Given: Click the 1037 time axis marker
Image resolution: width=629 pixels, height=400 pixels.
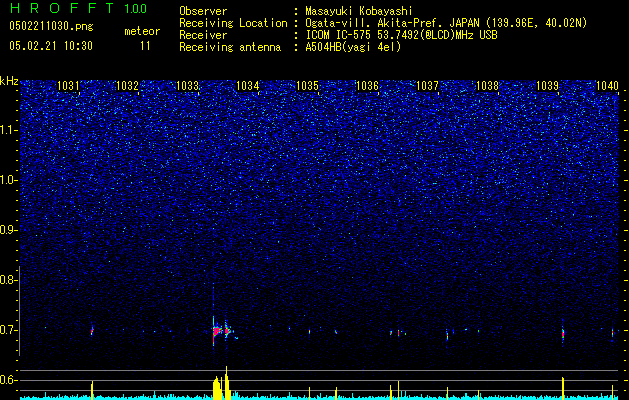Looking at the screenshot, I should click(x=428, y=86).
